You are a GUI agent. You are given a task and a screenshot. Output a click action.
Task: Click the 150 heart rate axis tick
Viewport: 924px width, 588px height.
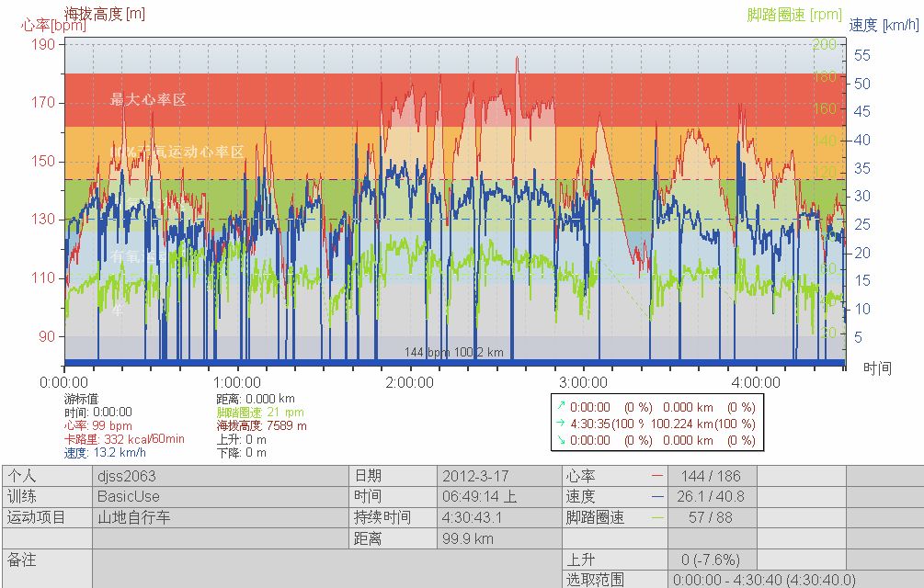(43, 161)
